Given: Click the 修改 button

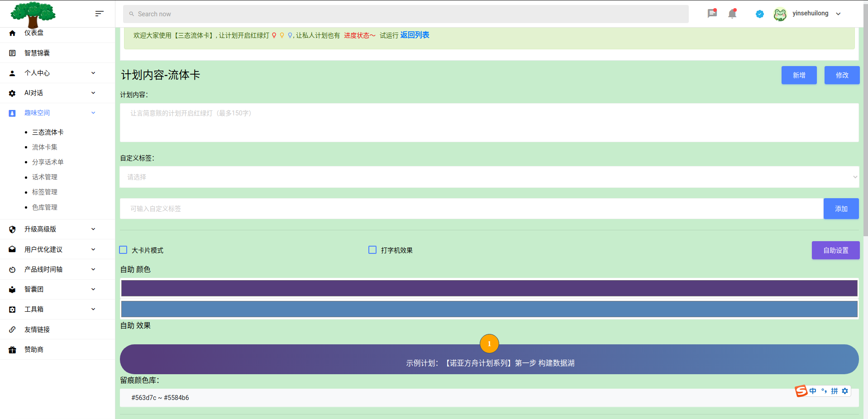Looking at the screenshot, I should click(x=842, y=75).
